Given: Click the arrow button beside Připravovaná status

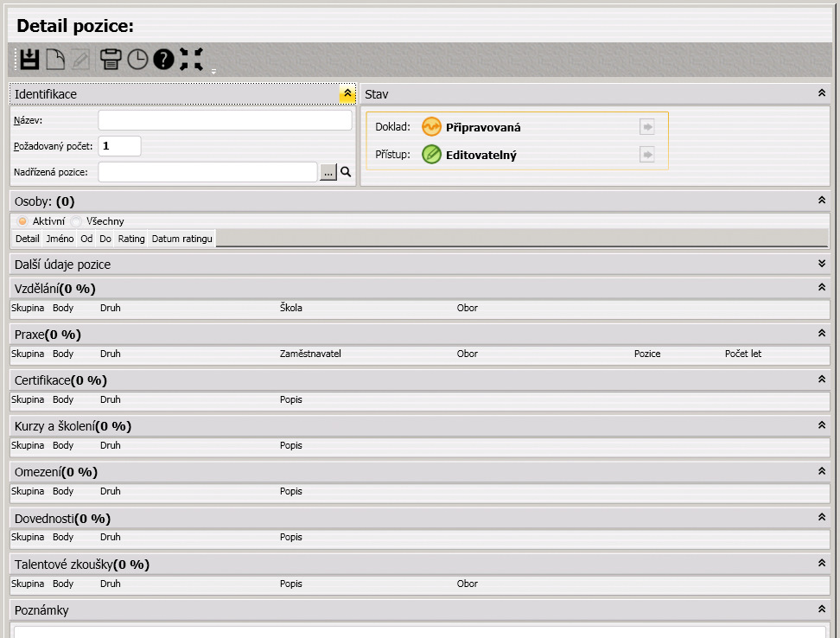Looking at the screenshot, I should click(647, 127).
